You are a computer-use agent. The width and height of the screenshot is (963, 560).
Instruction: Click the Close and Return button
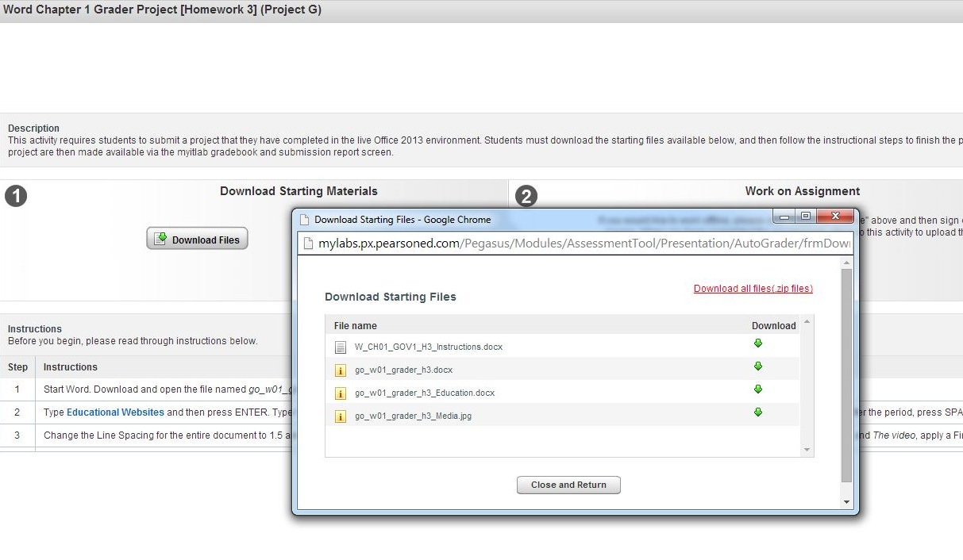pyautogui.click(x=568, y=485)
